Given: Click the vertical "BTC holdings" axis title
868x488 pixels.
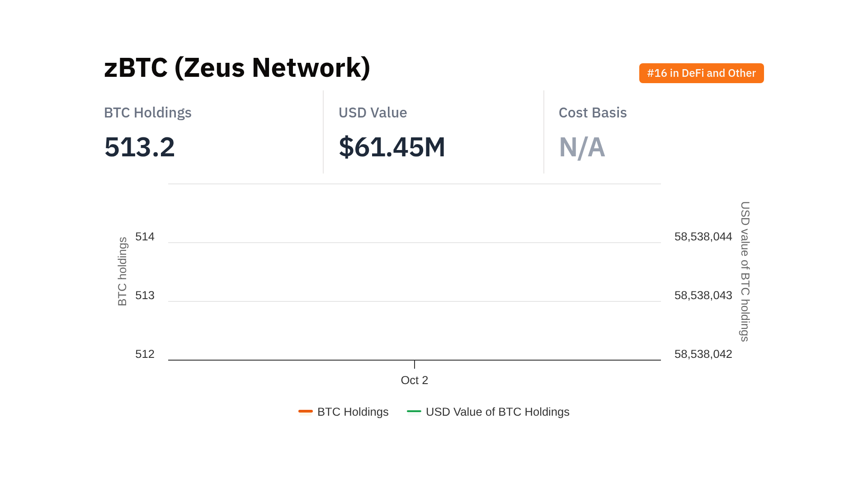Looking at the screenshot, I should pyautogui.click(x=123, y=271).
